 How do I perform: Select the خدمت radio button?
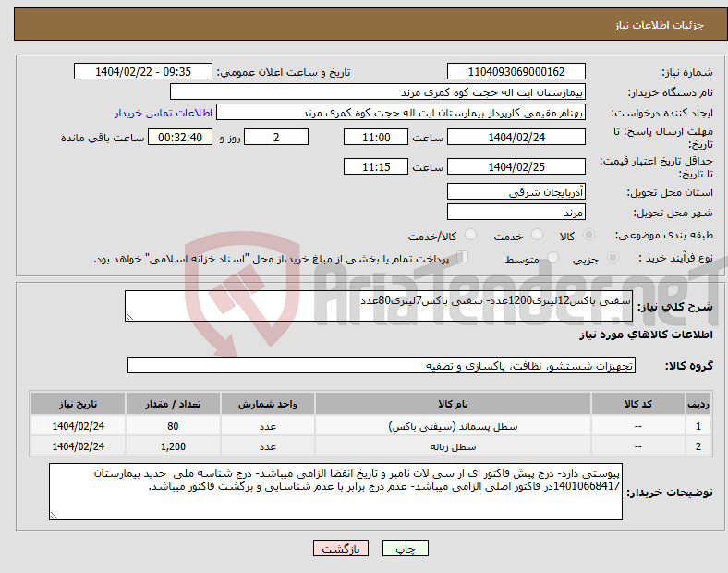pyautogui.click(x=537, y=235)
